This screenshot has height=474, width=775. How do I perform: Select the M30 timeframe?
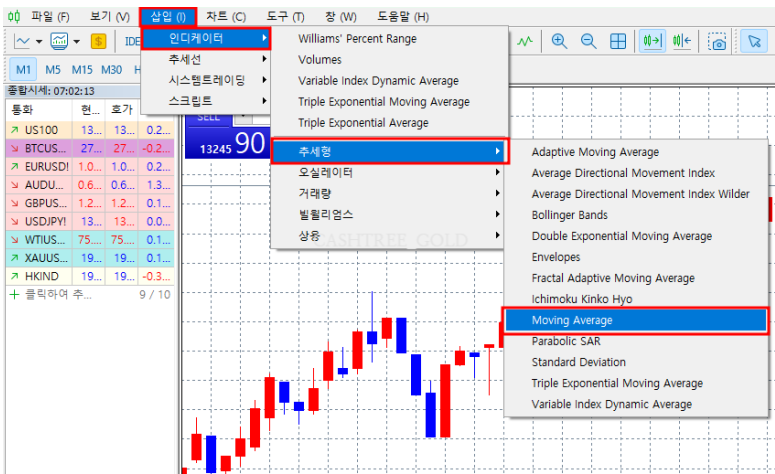112,70
